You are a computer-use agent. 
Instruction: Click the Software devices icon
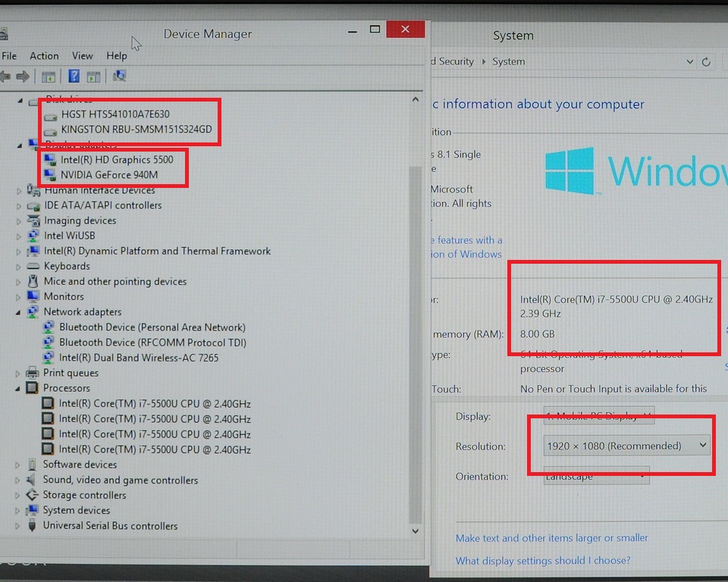pyautogui.click(x=32, y=464)
